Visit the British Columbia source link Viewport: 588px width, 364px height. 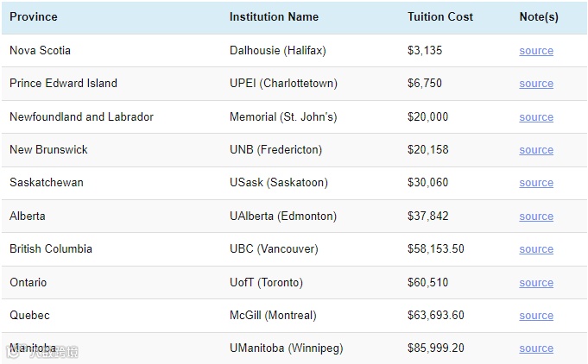(536, 249)
